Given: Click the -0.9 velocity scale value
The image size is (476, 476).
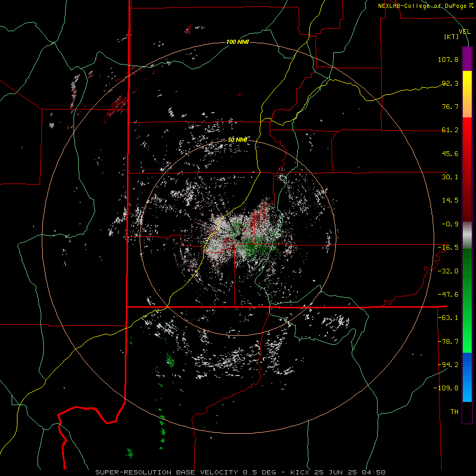Looking at the screenshot, I should [450, 224].
